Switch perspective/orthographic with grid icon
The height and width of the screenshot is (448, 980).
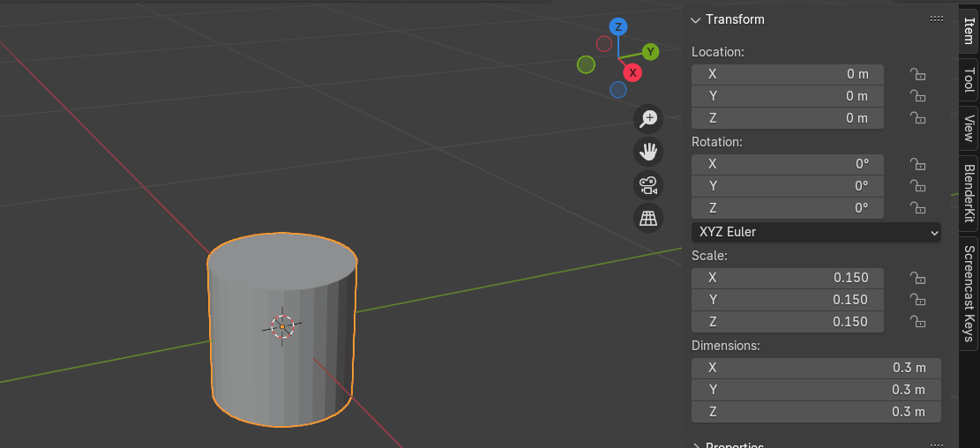[648, 218]
